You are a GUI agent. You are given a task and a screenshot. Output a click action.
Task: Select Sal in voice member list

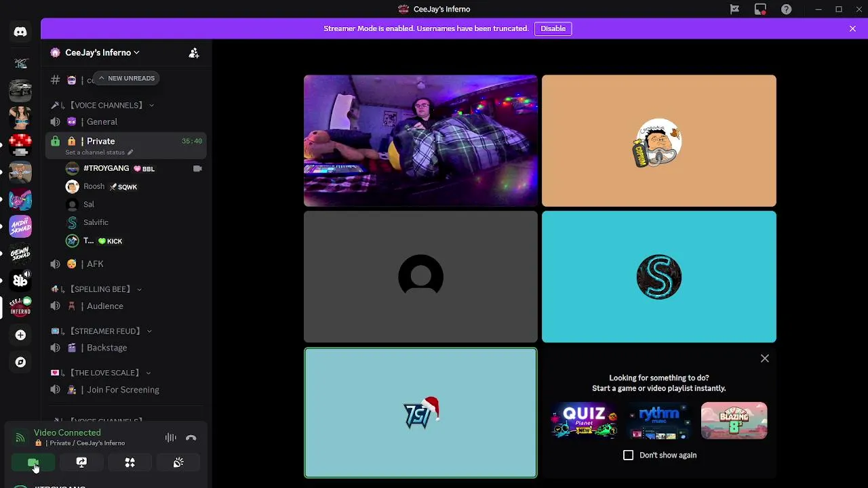point(134,205)
